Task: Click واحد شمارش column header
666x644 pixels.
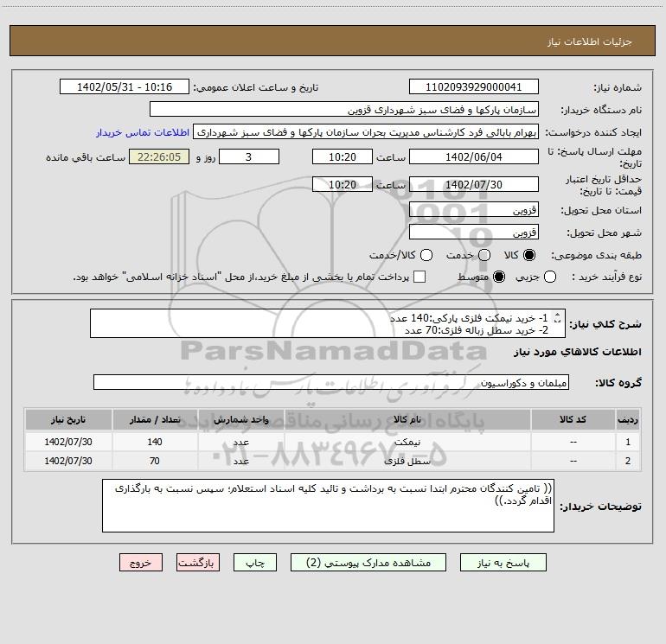Action: 240,419
